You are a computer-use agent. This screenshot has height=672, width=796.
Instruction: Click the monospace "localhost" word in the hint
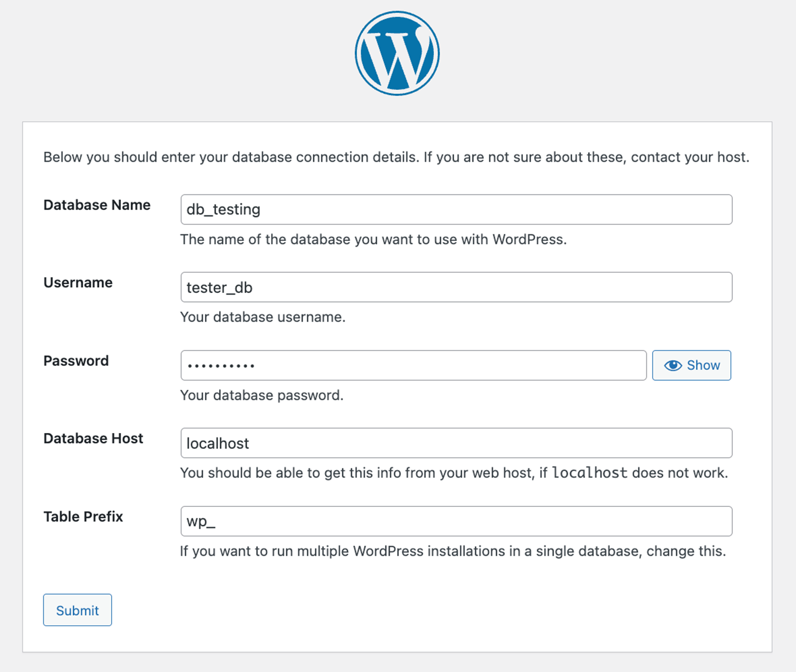point(590,473)
